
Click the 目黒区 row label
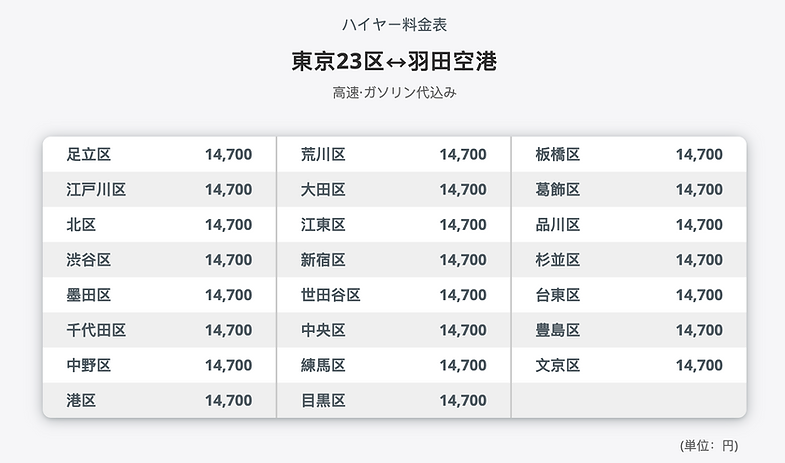click(323, 400)
